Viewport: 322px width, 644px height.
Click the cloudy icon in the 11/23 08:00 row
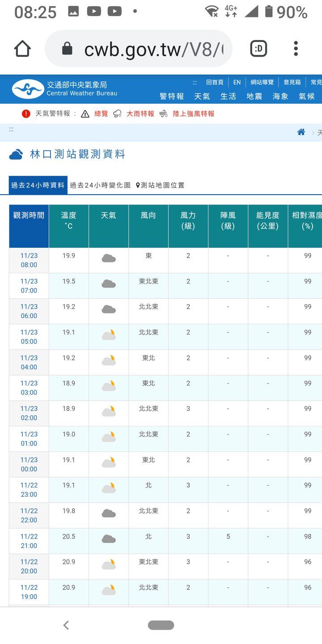coord(109,258)
